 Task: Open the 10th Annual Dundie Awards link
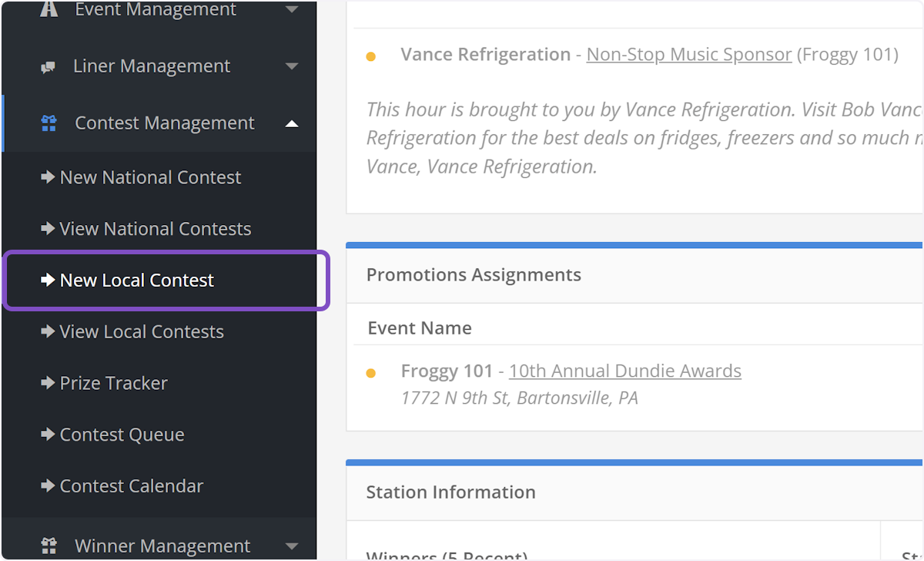click(624, 371)
